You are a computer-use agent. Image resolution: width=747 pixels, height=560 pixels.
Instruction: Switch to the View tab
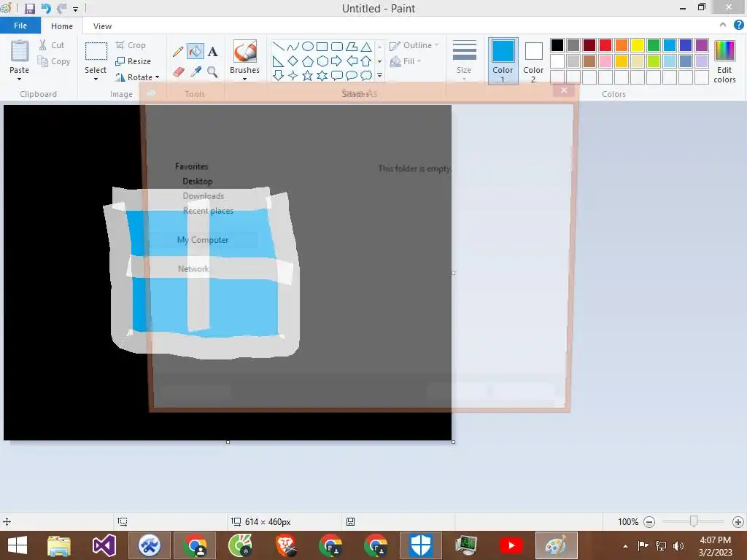[102, 26]
